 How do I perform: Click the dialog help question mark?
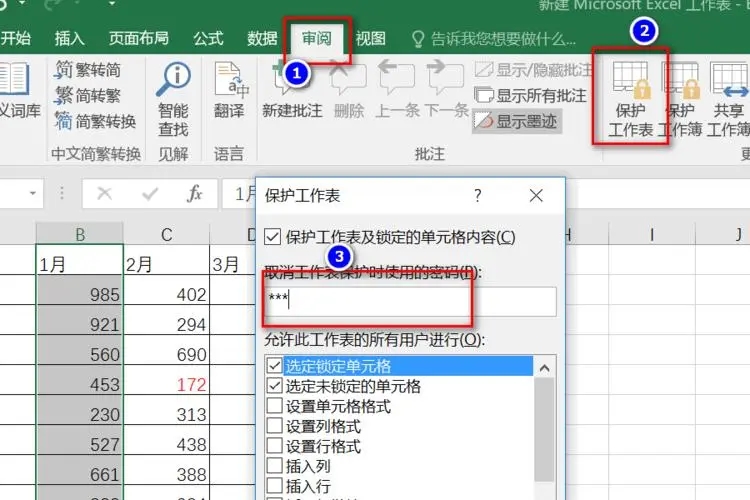coord(478,196)
